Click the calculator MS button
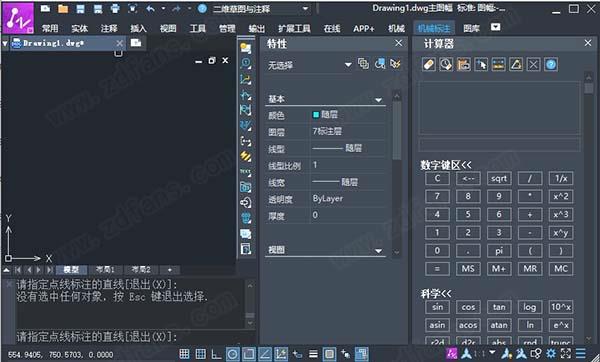The width and height of the screenshot is (600, 362). click(x=468, y=269)
